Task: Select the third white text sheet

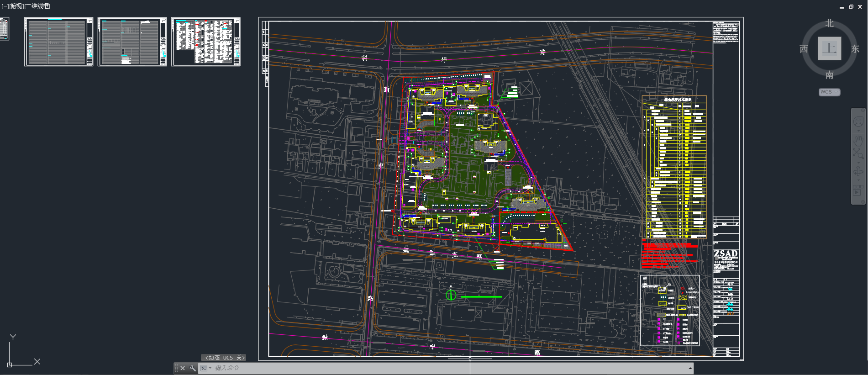Action: pyautogui.click(x=206, y=42)
